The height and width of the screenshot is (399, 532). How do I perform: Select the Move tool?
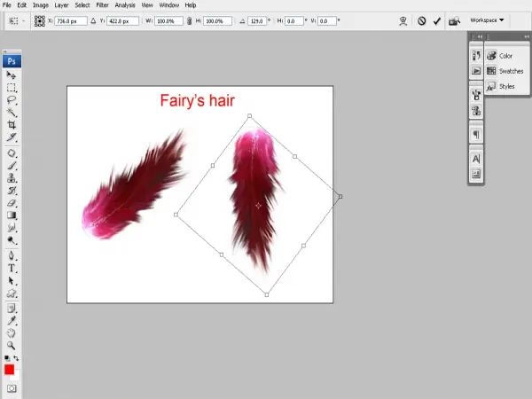tap(12, 75)
